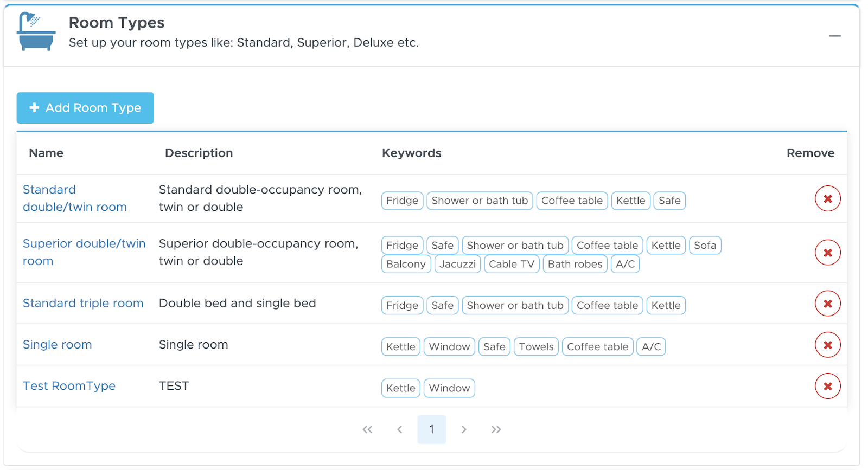Click Kettle tag in Test RoomType row

pos(401,388)
